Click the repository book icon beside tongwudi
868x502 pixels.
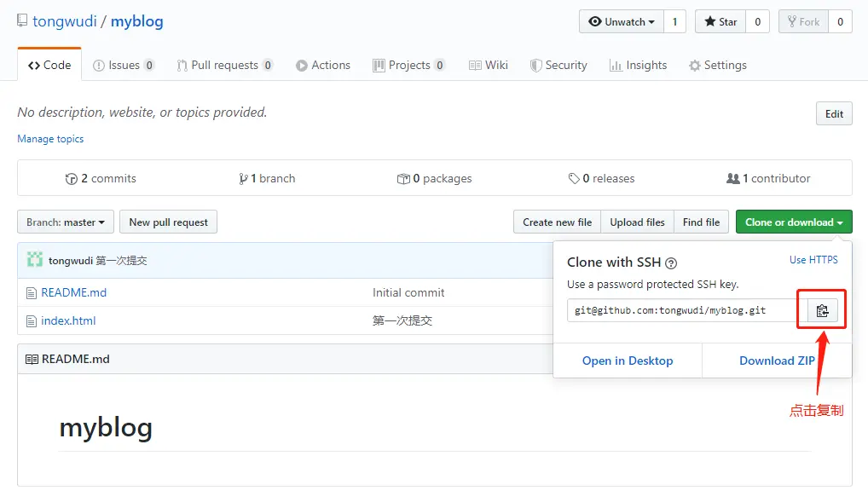(x=22, y=21)
